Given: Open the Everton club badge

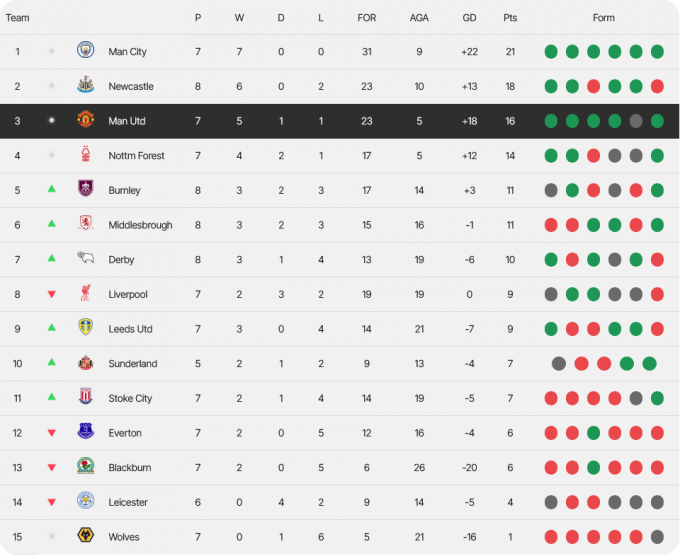Looking at the screenshot, I should click(85, 432).
